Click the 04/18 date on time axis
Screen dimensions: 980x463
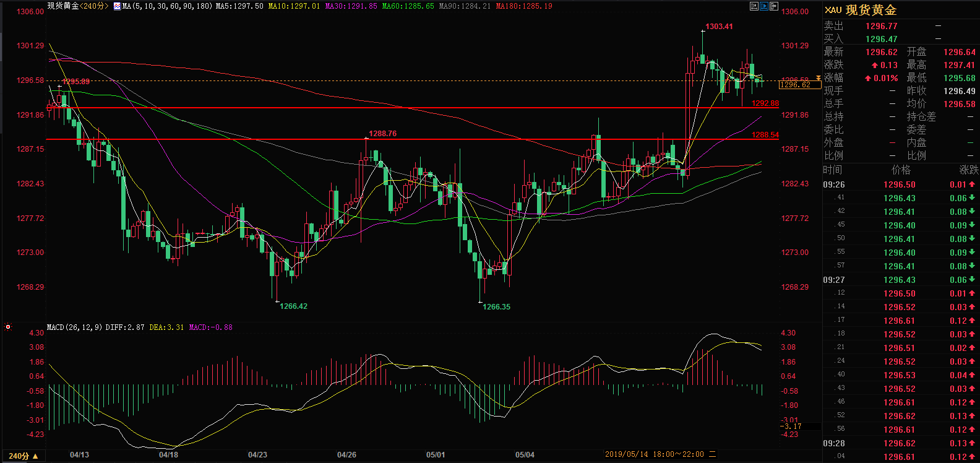[168, 455]
